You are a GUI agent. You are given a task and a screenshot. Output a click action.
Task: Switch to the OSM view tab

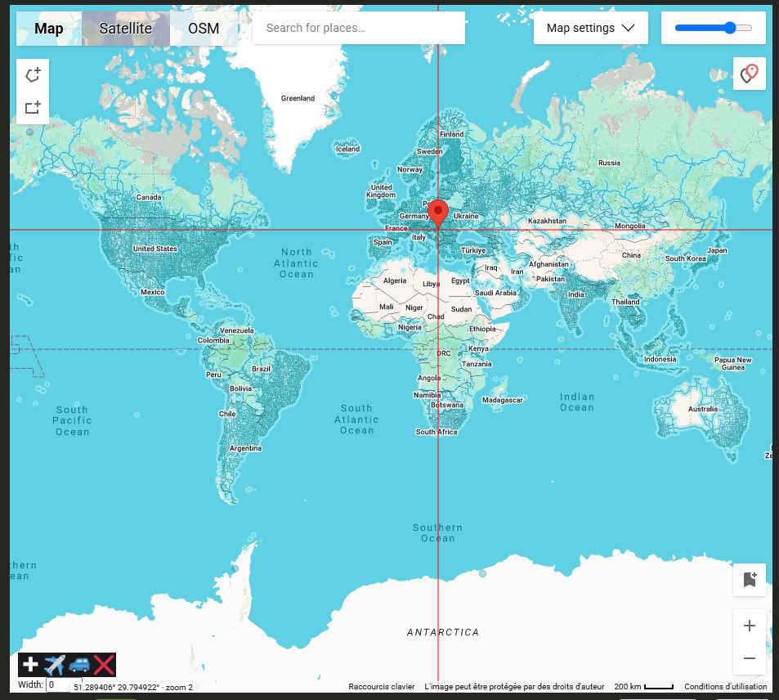click(204, 29)
